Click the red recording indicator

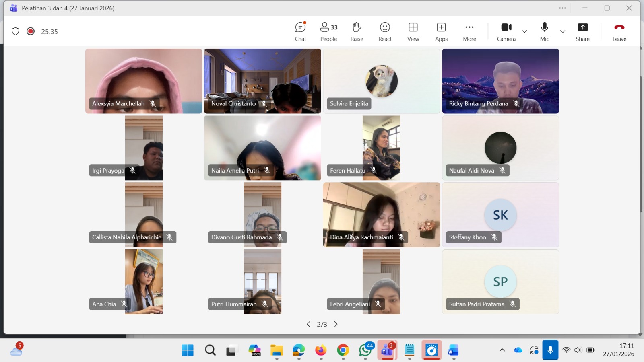click(31, 31)
